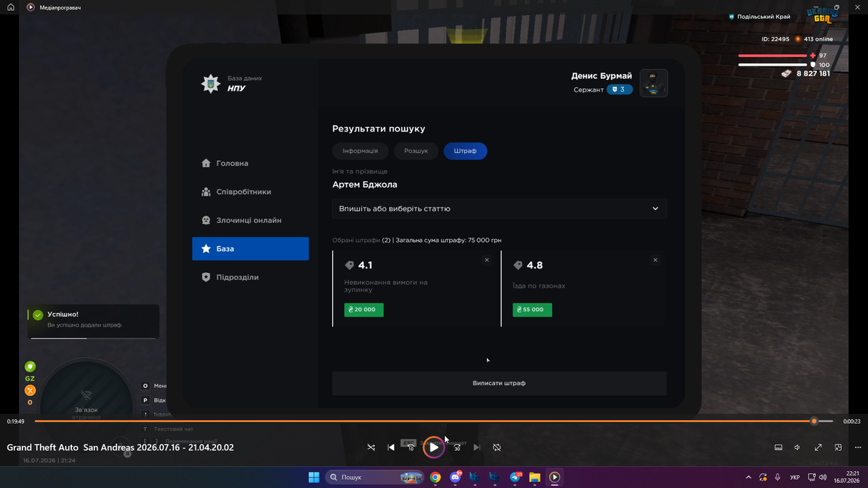The height and width of the screenshot is (488, 868).
Task: Open the player's more options menu
Action: coord(858,447)
